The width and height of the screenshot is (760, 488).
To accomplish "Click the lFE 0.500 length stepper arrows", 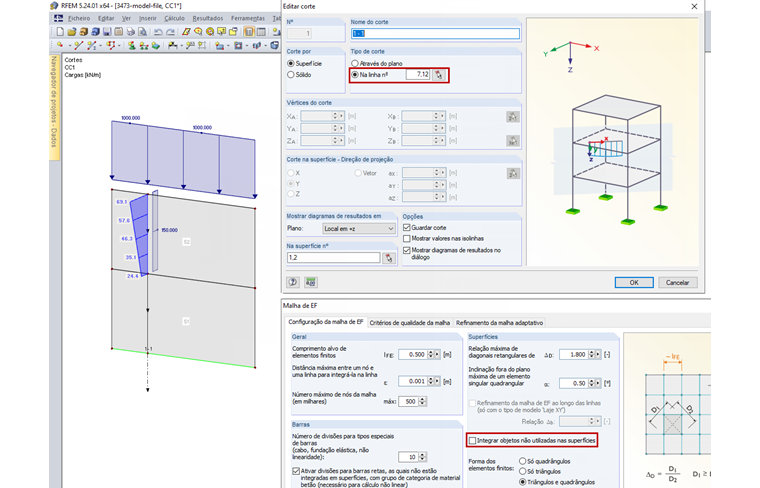I will tap(431, 354).
